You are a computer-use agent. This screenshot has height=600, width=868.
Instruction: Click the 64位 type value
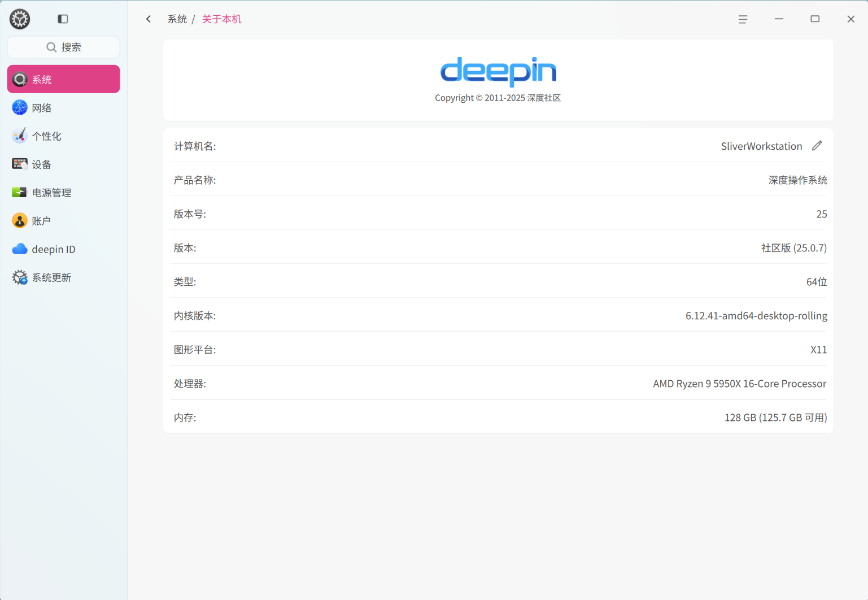point(817,281)
